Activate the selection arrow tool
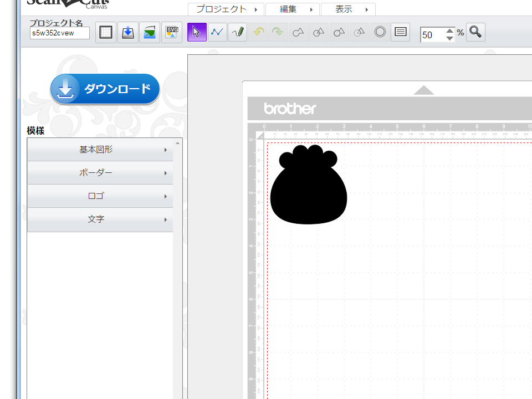The width and height of the screenshot is (532, 399). tap(197, 32)
